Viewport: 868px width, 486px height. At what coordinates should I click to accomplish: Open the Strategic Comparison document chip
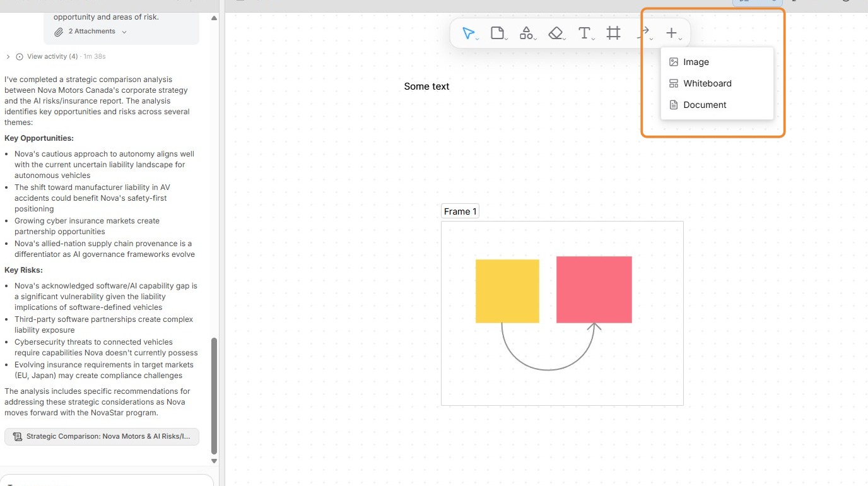click(102, 437)
